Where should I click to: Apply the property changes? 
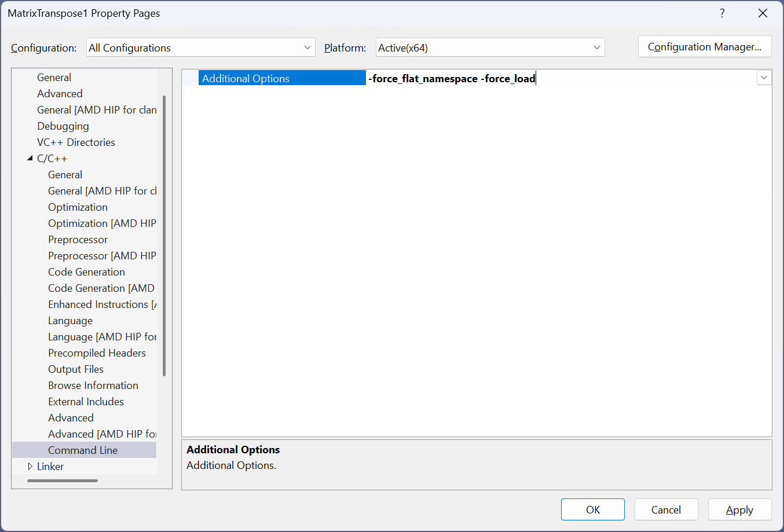pyautogui.click(x=739, y=509)
